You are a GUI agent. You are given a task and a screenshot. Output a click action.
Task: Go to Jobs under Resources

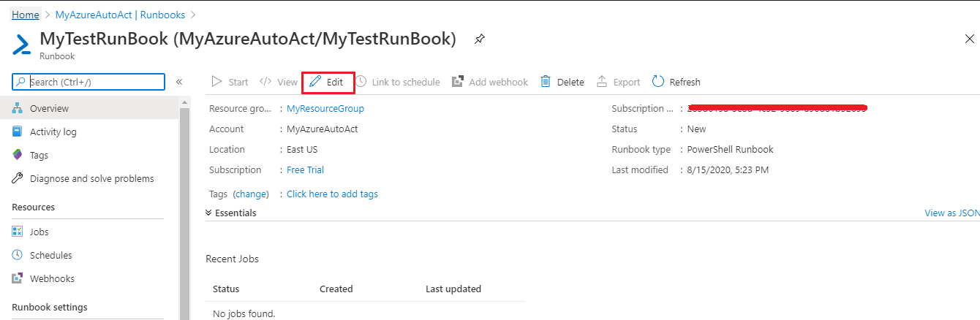click(x=39, y=232)
